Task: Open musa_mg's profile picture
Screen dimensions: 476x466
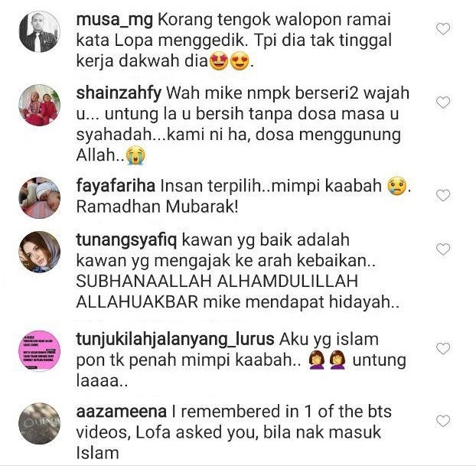Action: coord(40,31)
